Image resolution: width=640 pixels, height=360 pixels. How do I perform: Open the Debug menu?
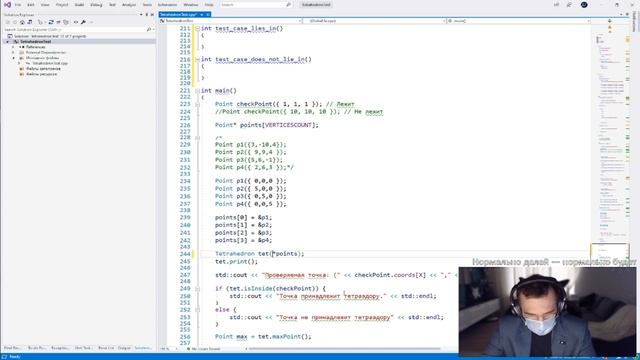click(x=96, y=4)
